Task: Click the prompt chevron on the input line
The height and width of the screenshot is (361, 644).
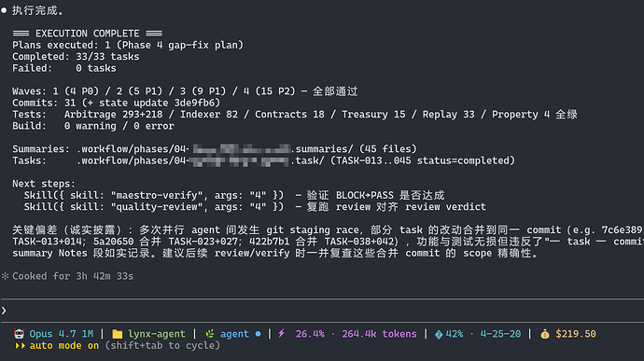Action: (4, 311)
